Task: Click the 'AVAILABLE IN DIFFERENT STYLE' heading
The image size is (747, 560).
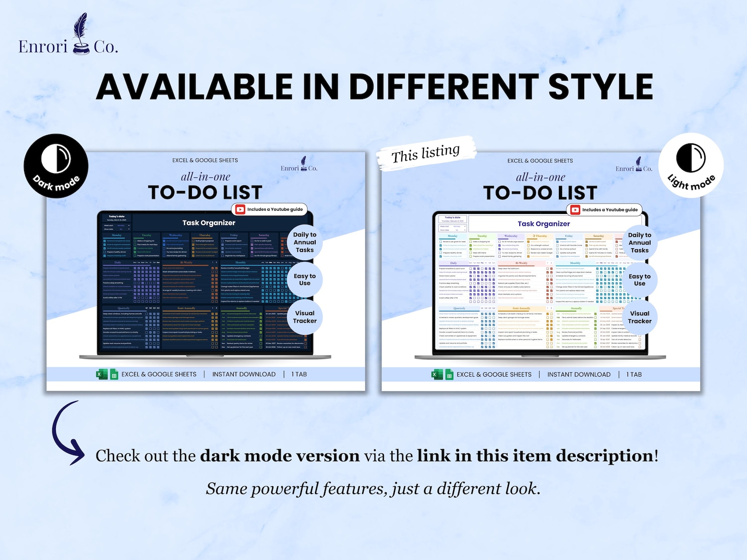Action: coord(374,87)
